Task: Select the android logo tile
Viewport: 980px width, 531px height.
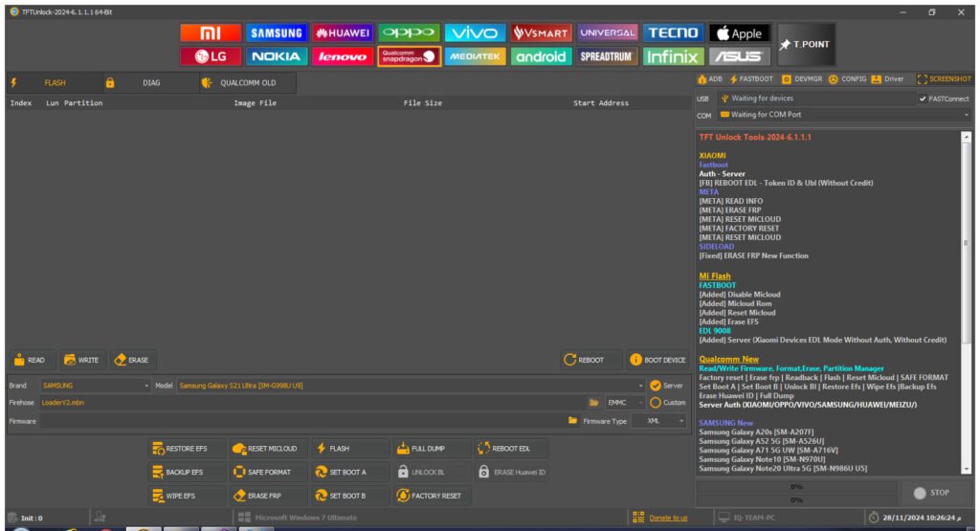Action: click(x=542, y=56)
